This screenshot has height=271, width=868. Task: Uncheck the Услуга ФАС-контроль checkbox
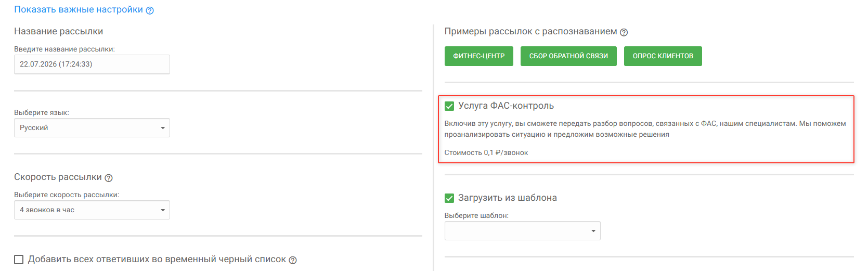point(449,106)
